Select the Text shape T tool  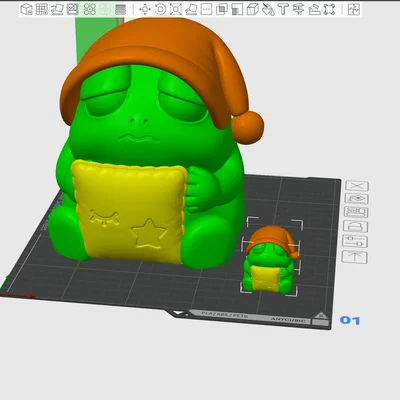point(283,9)
